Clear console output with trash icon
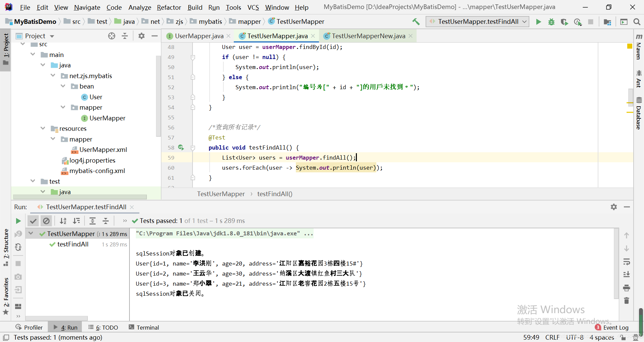This screenshot has width=644, height=342. [626, 300]
